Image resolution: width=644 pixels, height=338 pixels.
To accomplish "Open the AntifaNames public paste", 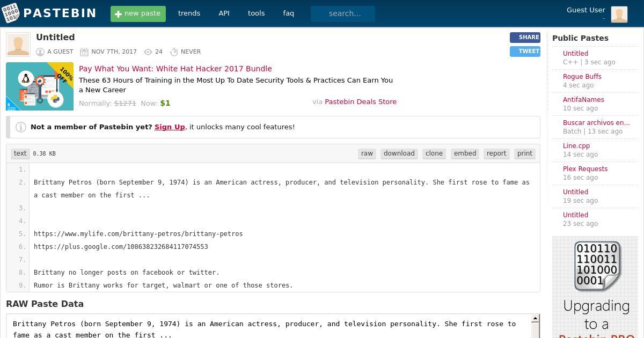I will [583, 100].
